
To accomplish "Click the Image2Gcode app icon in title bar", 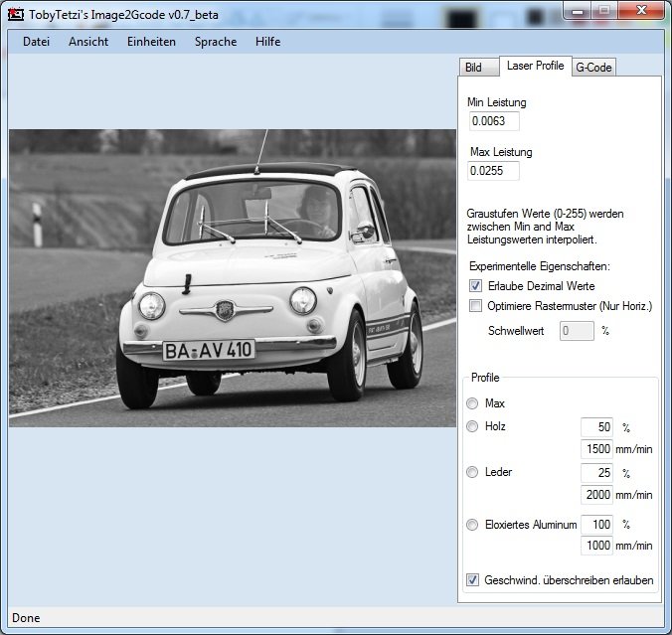I will coord(15,14).
